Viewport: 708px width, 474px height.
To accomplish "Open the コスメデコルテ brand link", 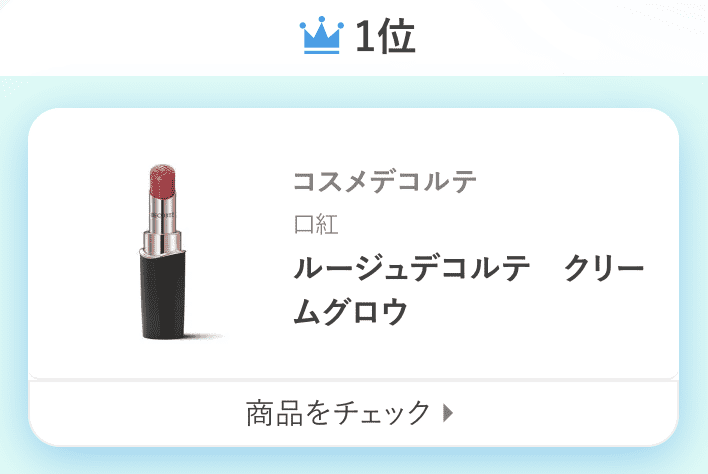I will coord(385,181).
